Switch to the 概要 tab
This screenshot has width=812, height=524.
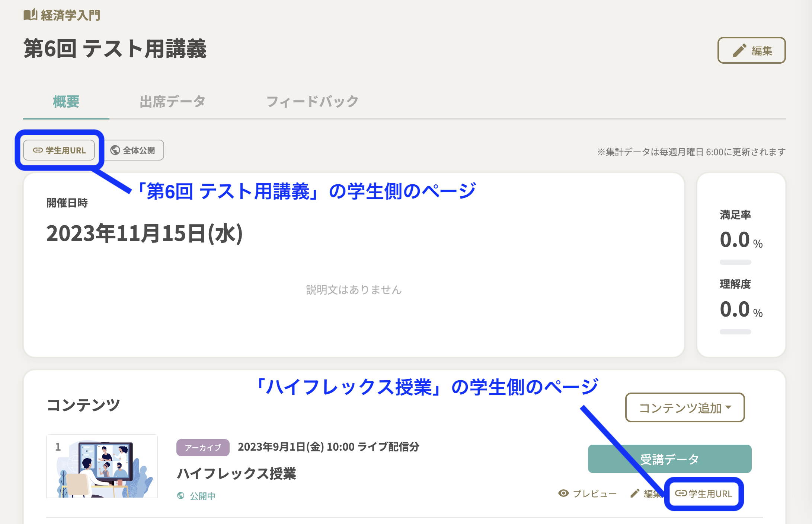tap(66, 101)
